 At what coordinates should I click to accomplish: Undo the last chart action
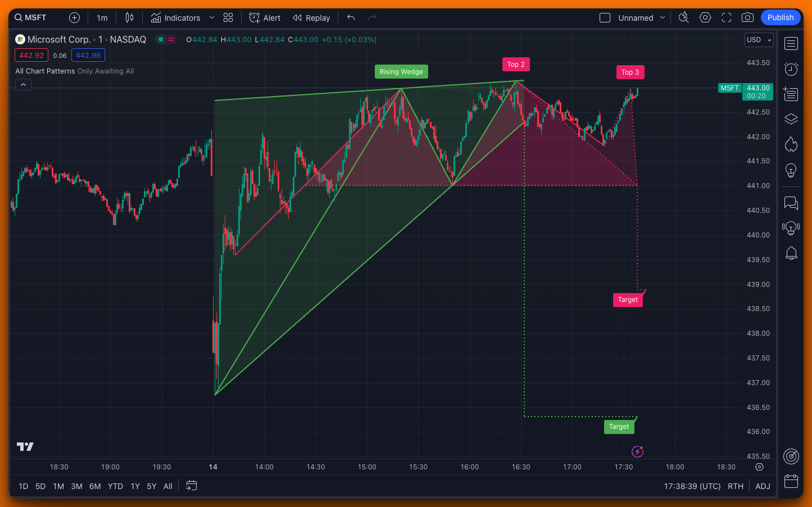pyautogui.click(x=351, y=17)
